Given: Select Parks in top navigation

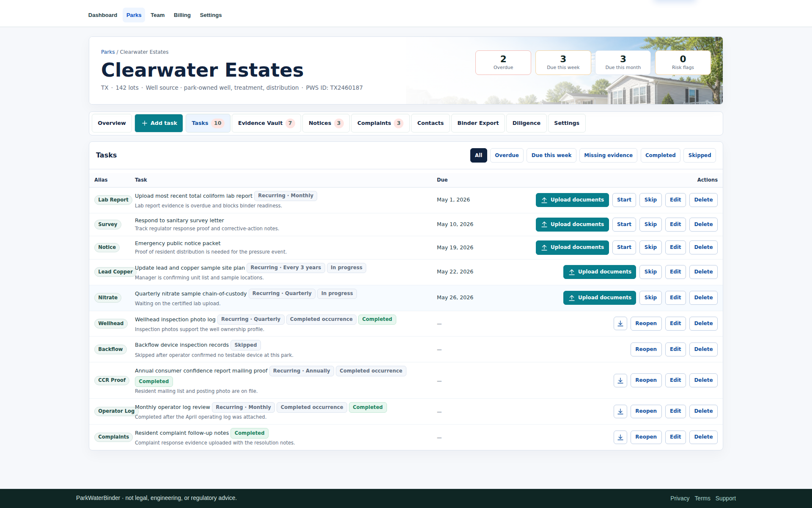Looking at the screenshot, I should coord(134,15).
